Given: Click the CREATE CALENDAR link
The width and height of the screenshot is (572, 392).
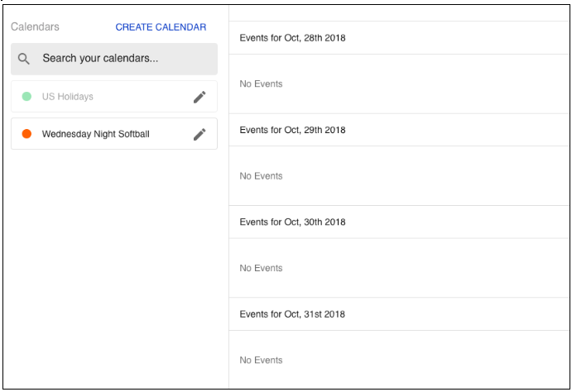Looking at the screenshot, I should 161,27.
